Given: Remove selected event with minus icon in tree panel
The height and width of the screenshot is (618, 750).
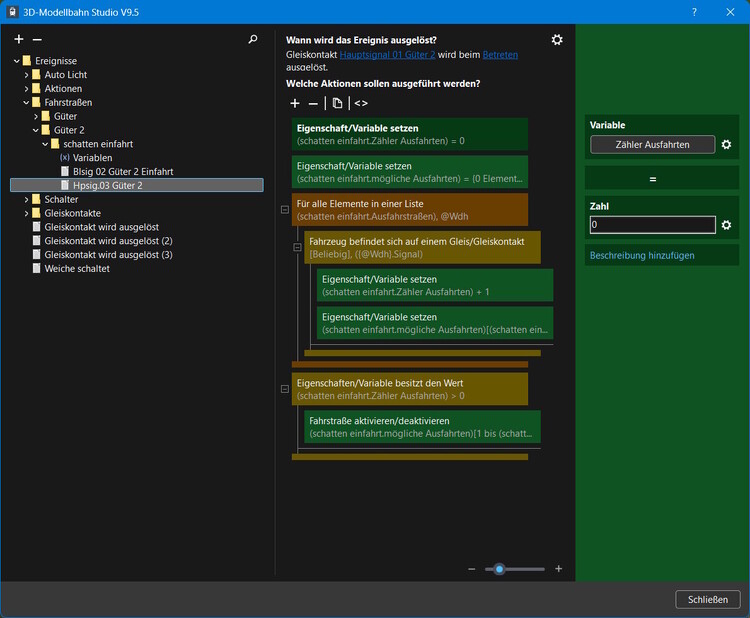Looking at the screenshot, I should [x=35, y=39].
